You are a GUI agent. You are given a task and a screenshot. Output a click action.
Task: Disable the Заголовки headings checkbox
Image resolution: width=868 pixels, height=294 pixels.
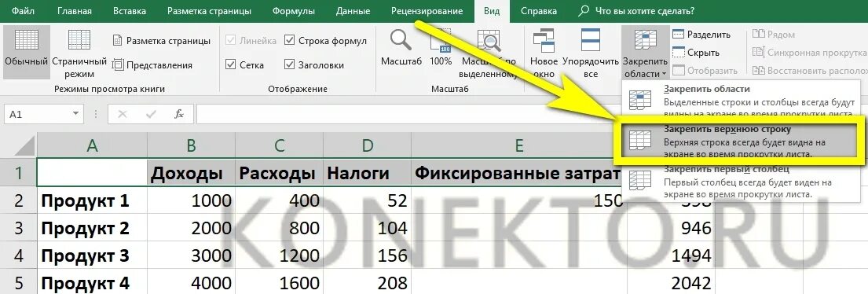pos(290,64)
